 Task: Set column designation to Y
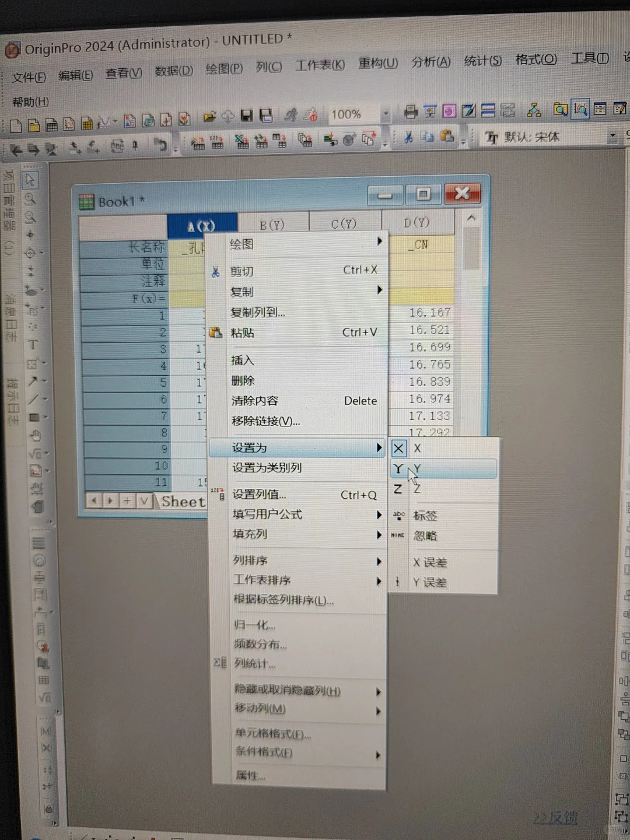(x=443, y=468)
